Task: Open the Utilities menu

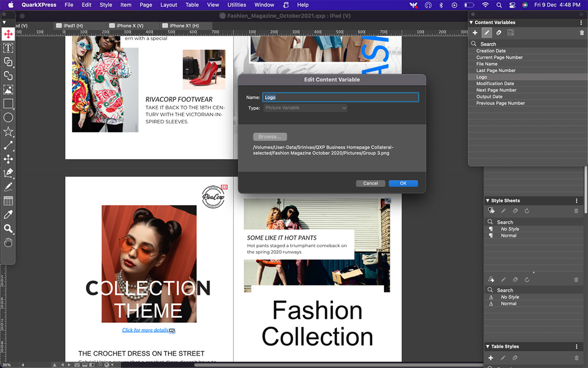Action: pos(236,5)
